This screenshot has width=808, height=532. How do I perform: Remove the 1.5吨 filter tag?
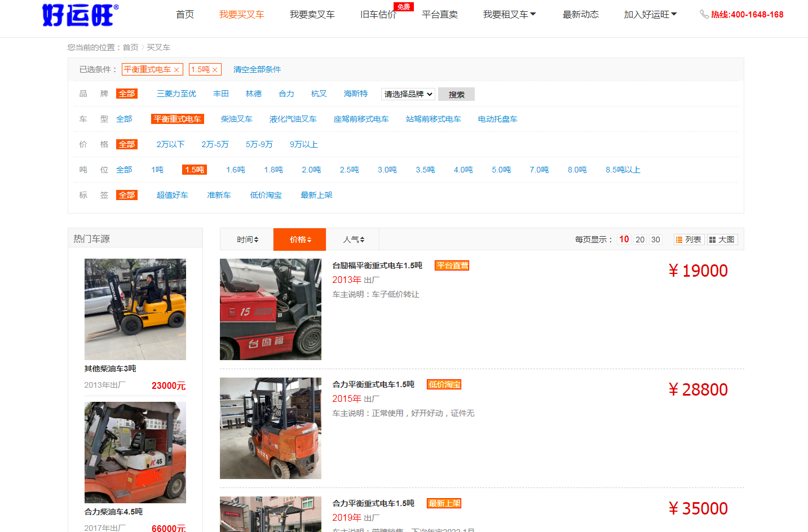(x=215, y=70)
